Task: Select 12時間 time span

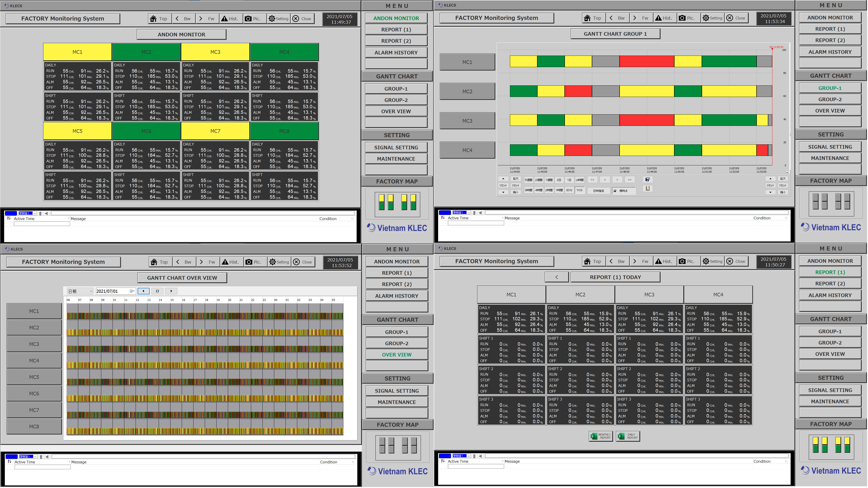Action: 580,180
